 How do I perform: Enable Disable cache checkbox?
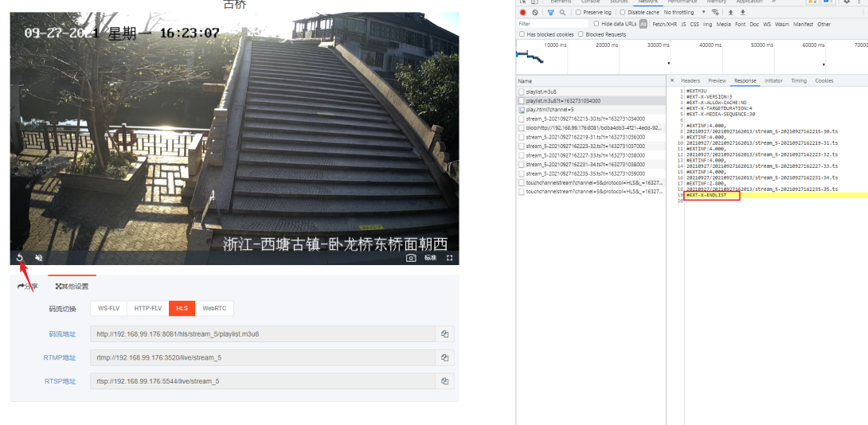(622, 12)
